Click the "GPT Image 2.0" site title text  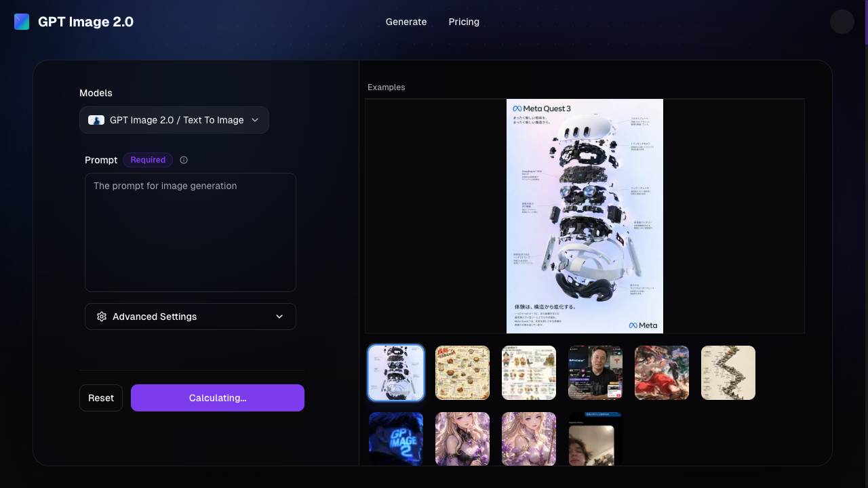(x=85, y=22)
